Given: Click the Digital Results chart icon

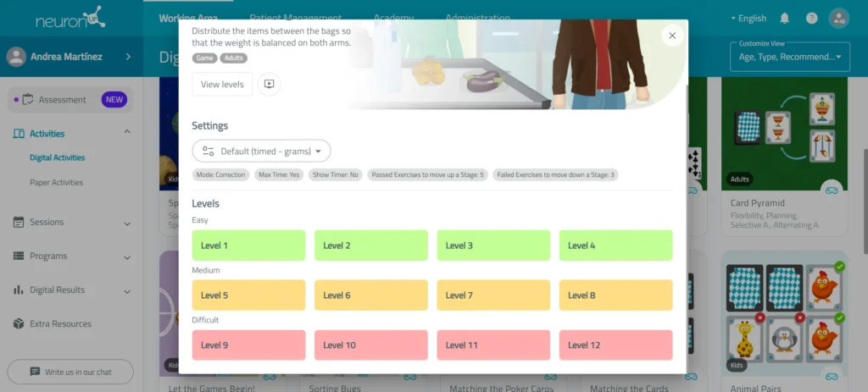Looking at the screenshot, I should coord(19,290).
